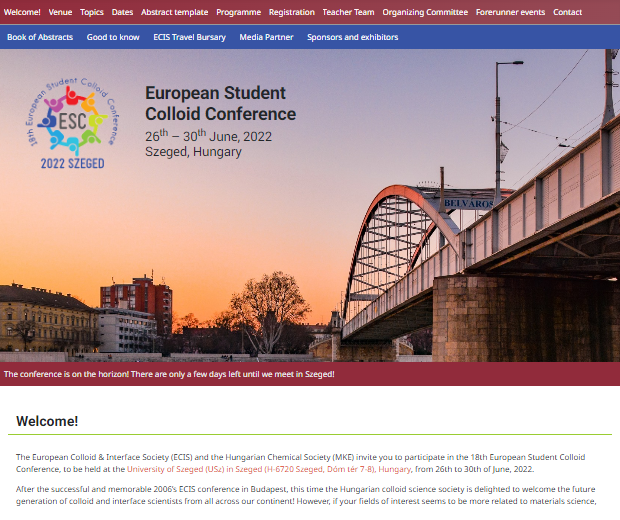Open Sponsors and exhibitors page
Screen dimensions: 620x520
(352, 37)
